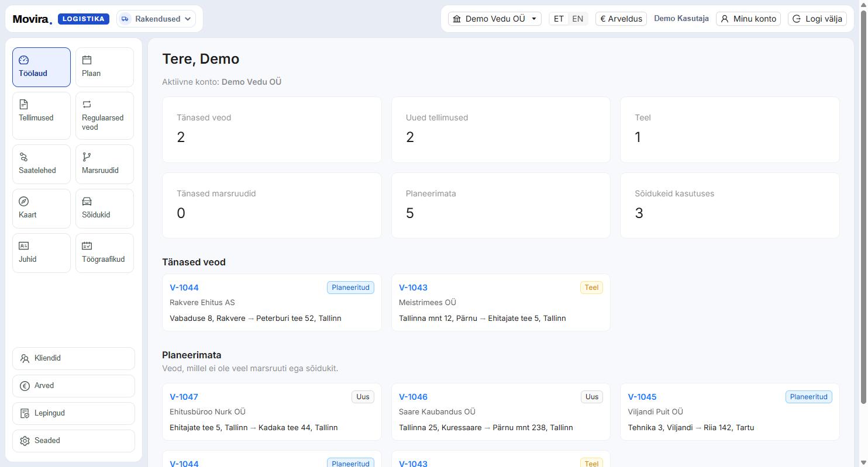This screenshot has width=868, height=467.
Task: Click the Planeeritud badge on V-1045
Action: (809, 397)
